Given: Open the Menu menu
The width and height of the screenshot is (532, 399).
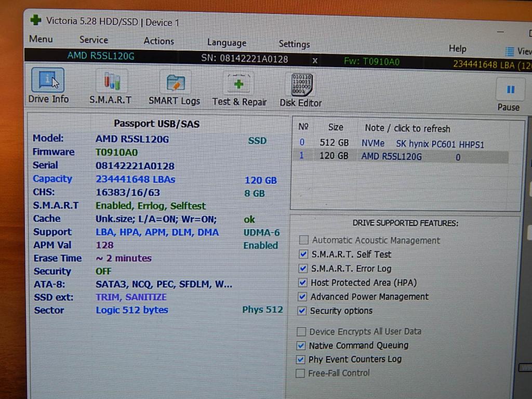Looking at the screenshot, I should [41, 39].
